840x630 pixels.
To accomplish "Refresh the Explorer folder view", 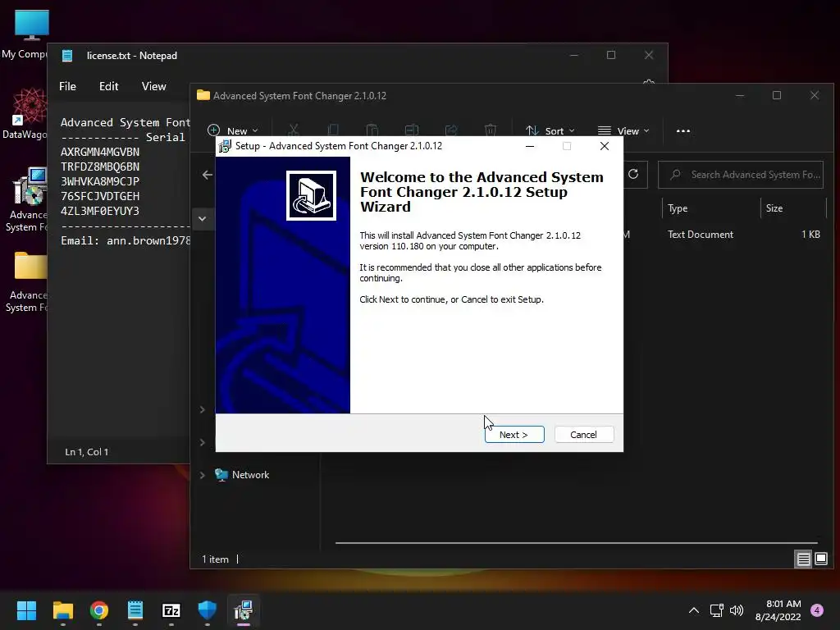I will pos(633,174).
